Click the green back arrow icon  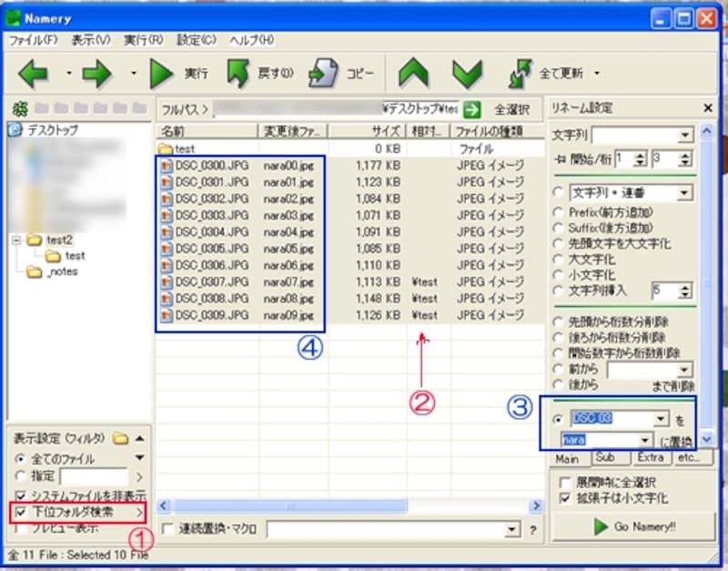point(34,74)
